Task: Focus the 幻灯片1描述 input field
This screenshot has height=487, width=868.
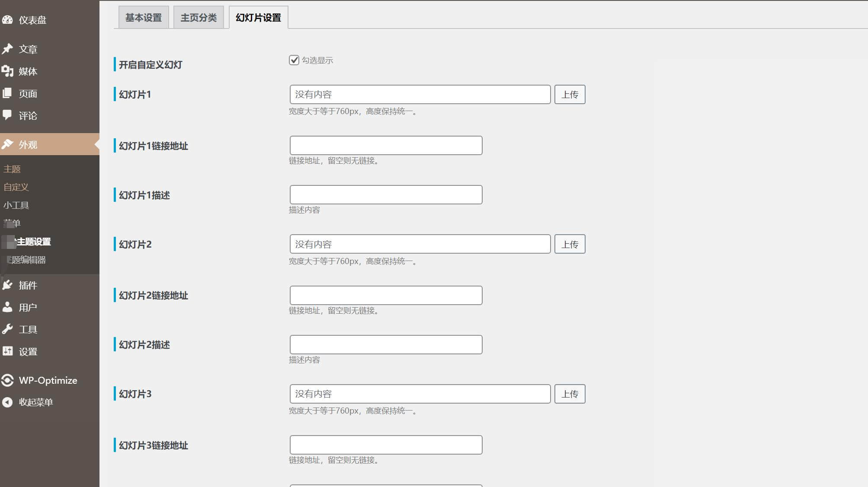Action: 386,195
